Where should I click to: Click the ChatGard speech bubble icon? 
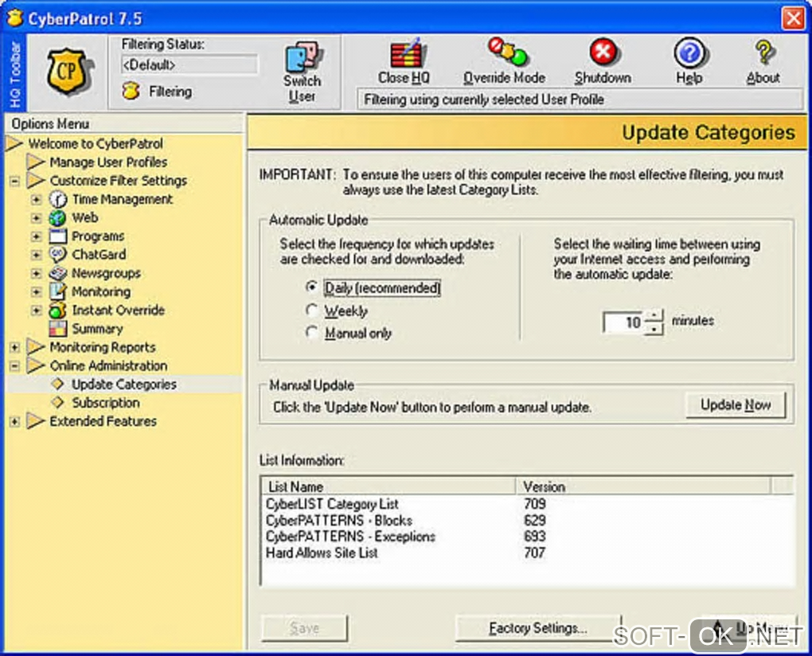tap(57, 254)
